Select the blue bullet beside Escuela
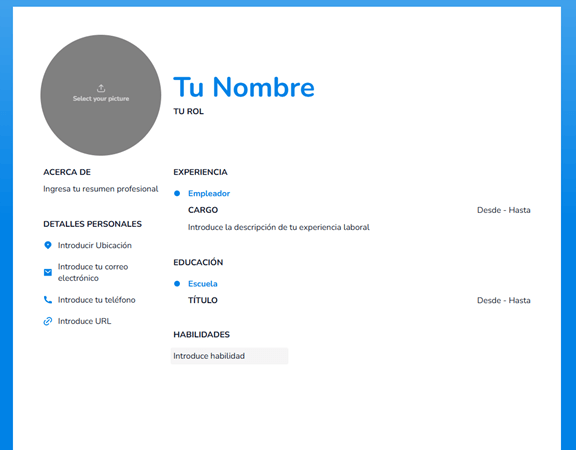Image resolution: width=576 pixels, height=450 pixels. tap(177, 284)
